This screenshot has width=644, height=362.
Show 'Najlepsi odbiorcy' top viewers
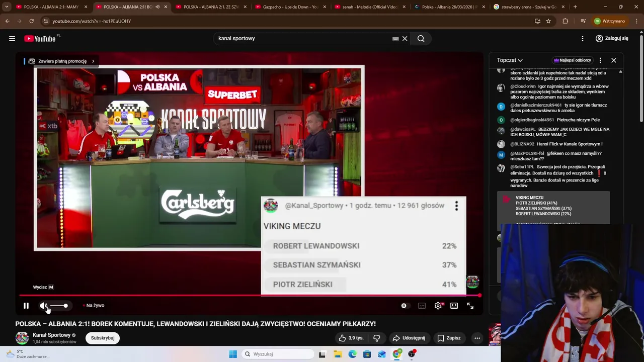click(573, 60)
